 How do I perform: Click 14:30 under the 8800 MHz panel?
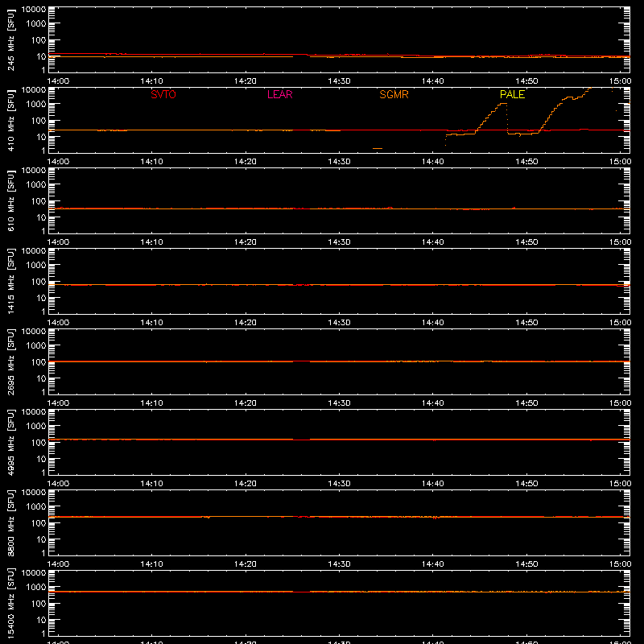tap(339, 564)
